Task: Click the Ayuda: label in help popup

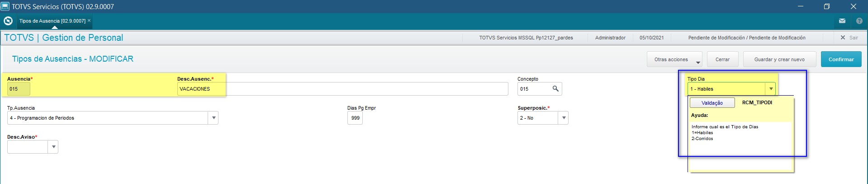Action: [x=699, y=115]
